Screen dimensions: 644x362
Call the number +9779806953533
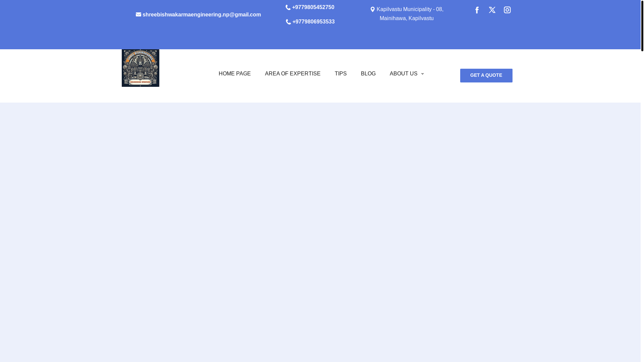click(x=313, y=22)
